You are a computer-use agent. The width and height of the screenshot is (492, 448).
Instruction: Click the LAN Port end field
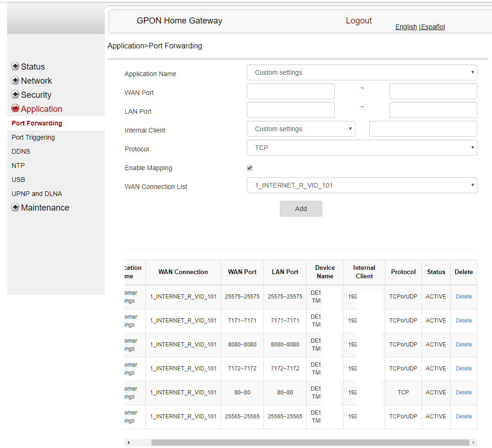pos(433,110)
